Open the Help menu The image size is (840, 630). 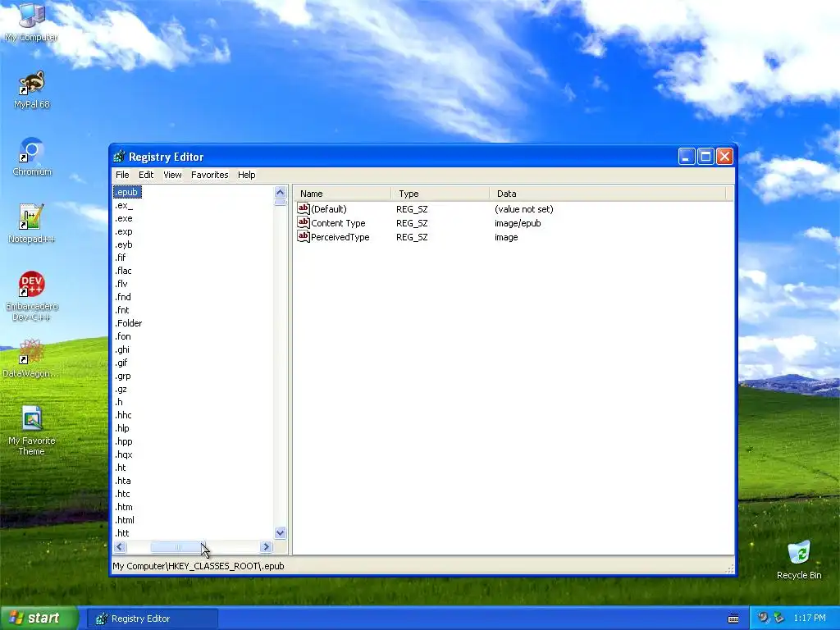(246, 175)
